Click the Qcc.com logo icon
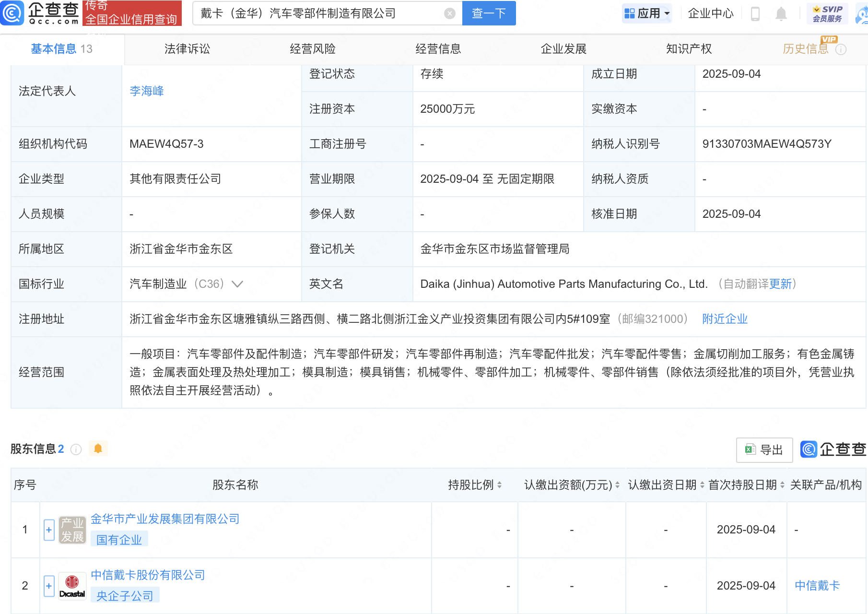This screenshot has height=614, width=868. tap(12, 13)
